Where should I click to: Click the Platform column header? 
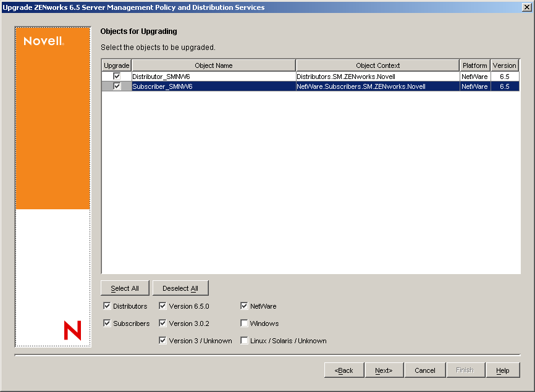pos(474,65)
